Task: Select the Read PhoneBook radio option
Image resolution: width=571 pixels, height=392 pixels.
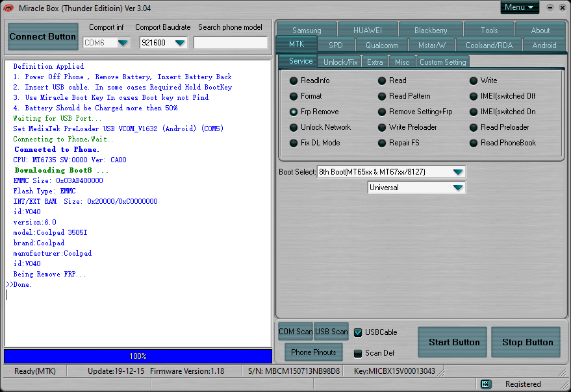Action: pyautogui.click(x=503, y=143)
